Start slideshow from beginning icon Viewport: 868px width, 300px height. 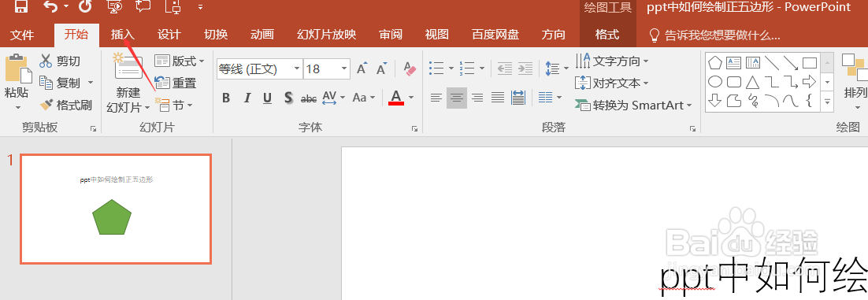[115, 6]
